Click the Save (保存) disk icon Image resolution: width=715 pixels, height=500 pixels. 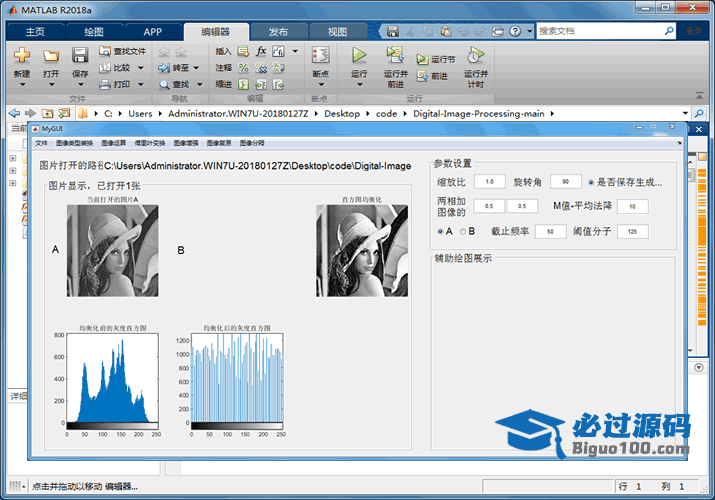click(80, 56)
